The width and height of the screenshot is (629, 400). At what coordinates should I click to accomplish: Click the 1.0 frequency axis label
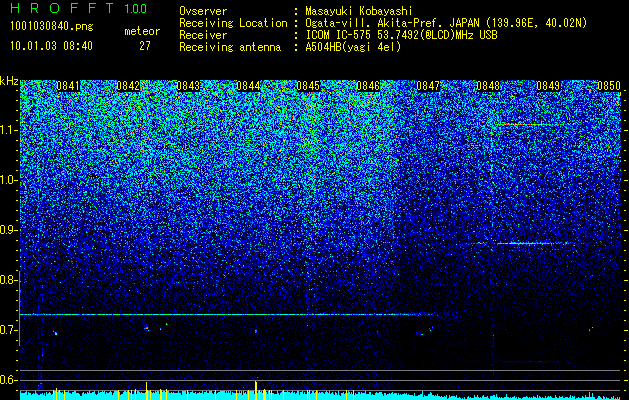(8, 180)
